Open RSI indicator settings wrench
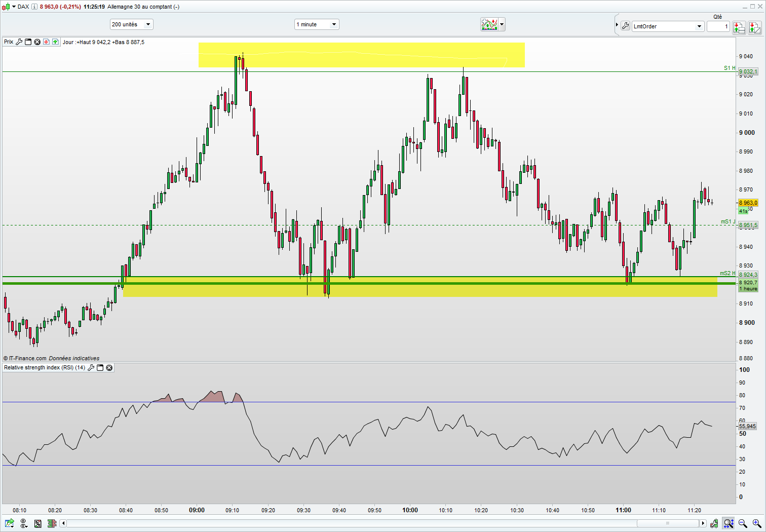 [x=91, y=367]
